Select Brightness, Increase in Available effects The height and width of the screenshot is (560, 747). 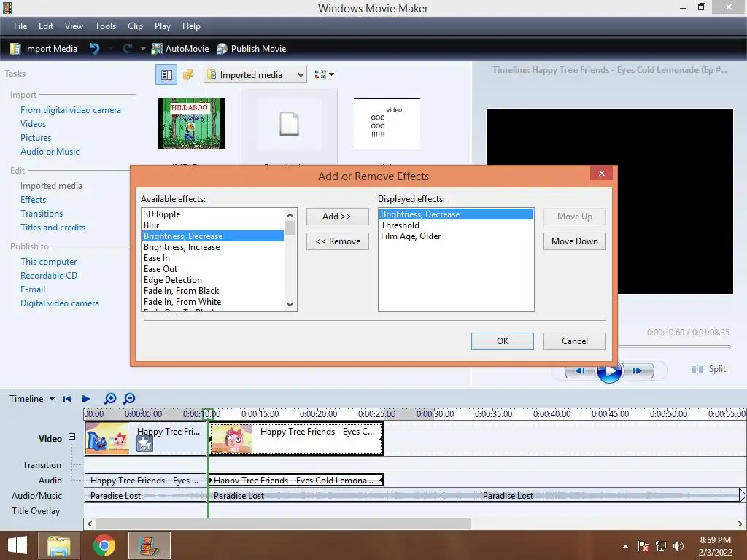pyautogui.click(x=212, y=247)
